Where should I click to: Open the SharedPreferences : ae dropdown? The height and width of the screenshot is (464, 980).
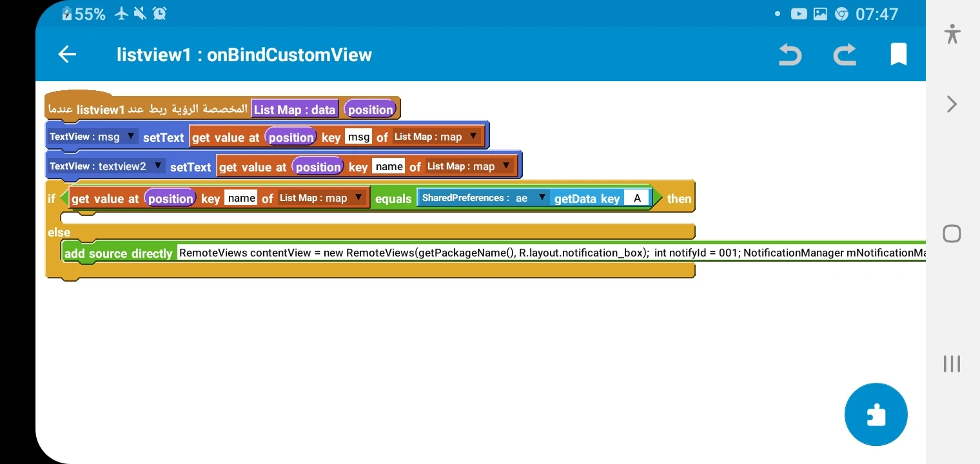pyautogui.click(x=484, y=198)
